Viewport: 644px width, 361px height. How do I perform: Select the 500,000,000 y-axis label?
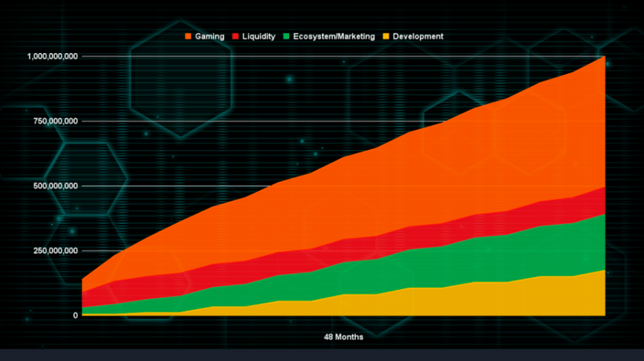coord(56,186)
